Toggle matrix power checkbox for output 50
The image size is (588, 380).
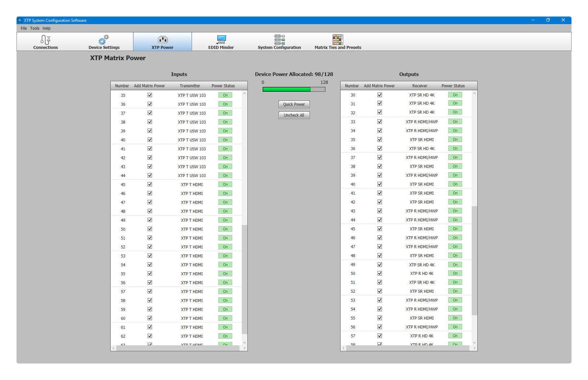380,273
